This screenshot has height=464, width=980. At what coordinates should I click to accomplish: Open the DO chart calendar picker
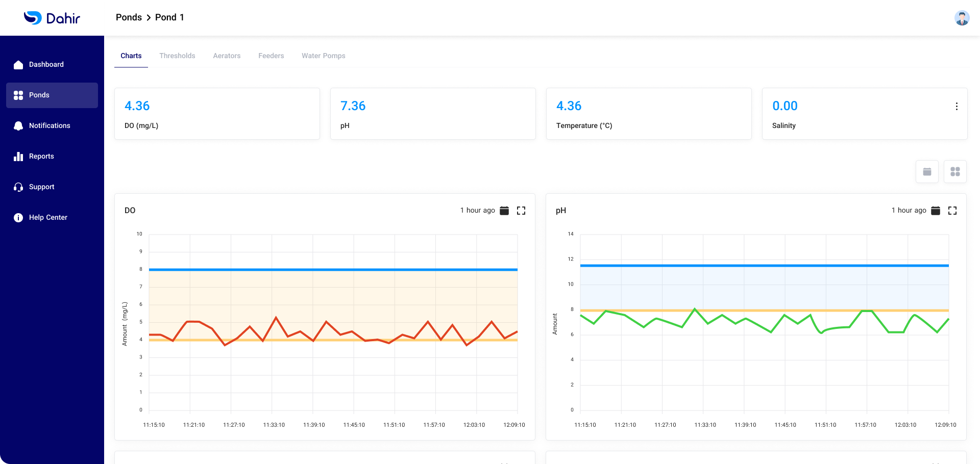click(x=504, y=211)
